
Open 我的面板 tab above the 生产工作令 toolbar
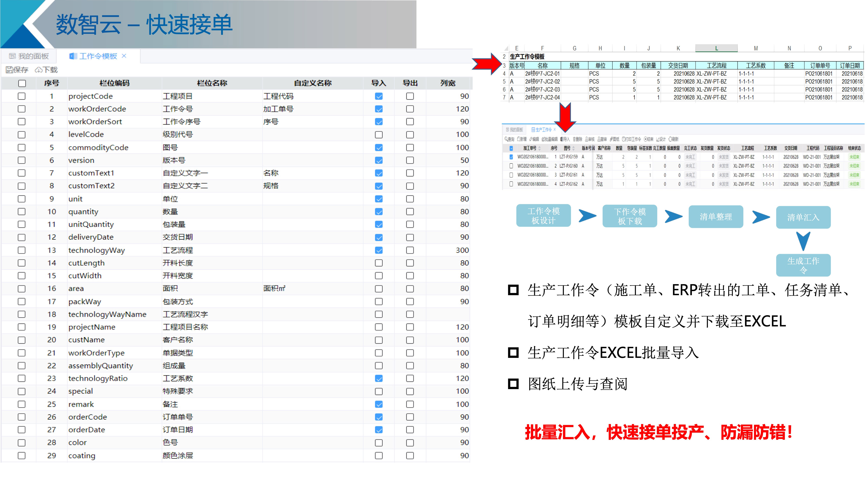(x=515, y=130)
